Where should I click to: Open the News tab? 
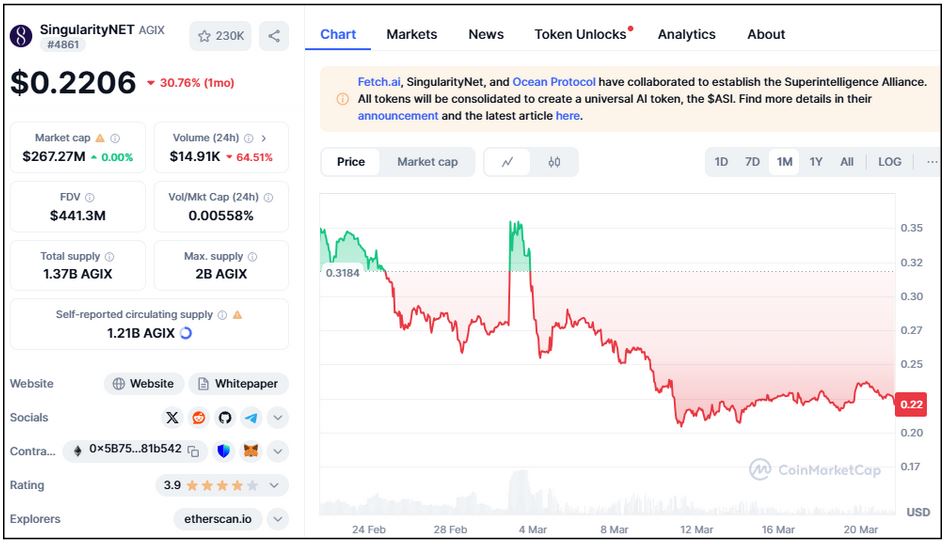click(486, 34)
